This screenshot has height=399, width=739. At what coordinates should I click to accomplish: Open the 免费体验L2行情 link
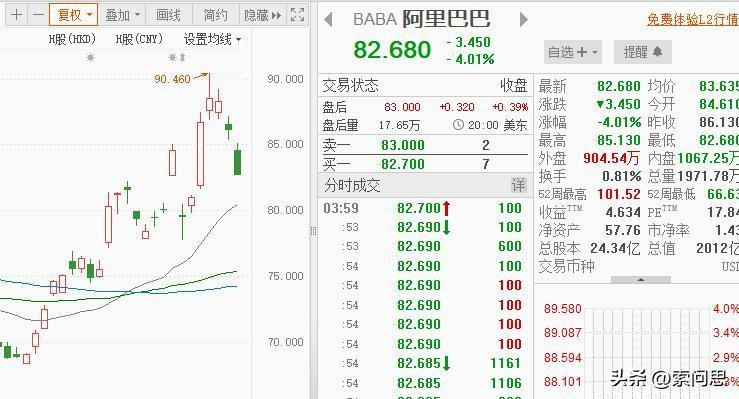click(x=693, y=19)
